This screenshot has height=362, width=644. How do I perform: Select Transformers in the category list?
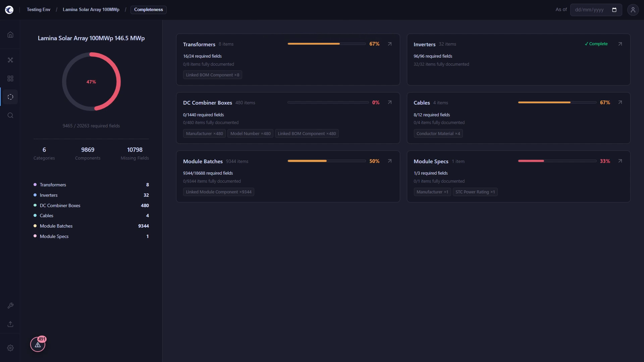click(x=91, y=185)
